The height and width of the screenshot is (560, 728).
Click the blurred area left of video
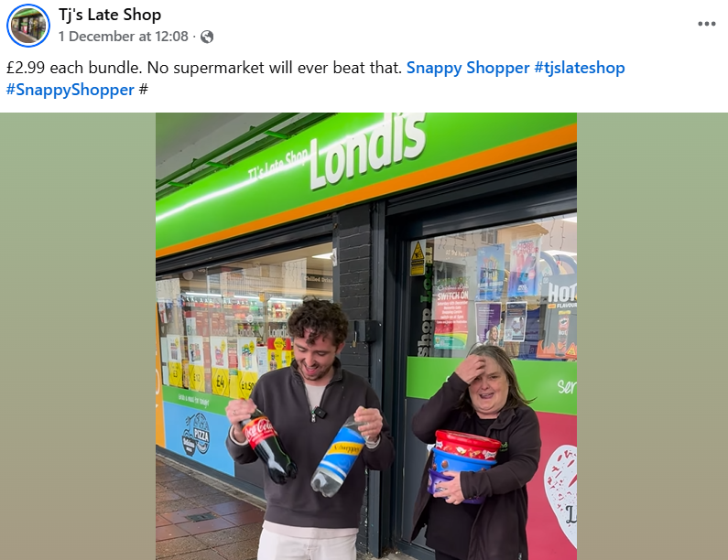coord(78,336)
